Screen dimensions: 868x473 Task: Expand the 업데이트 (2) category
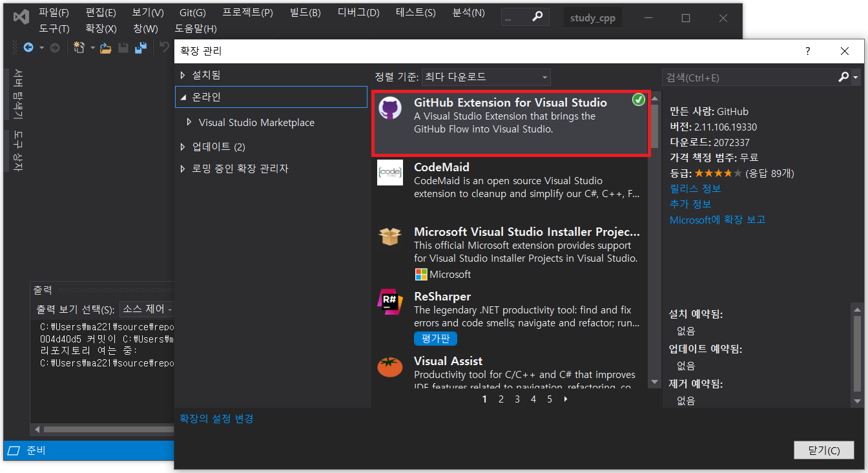tap(183, 147)
